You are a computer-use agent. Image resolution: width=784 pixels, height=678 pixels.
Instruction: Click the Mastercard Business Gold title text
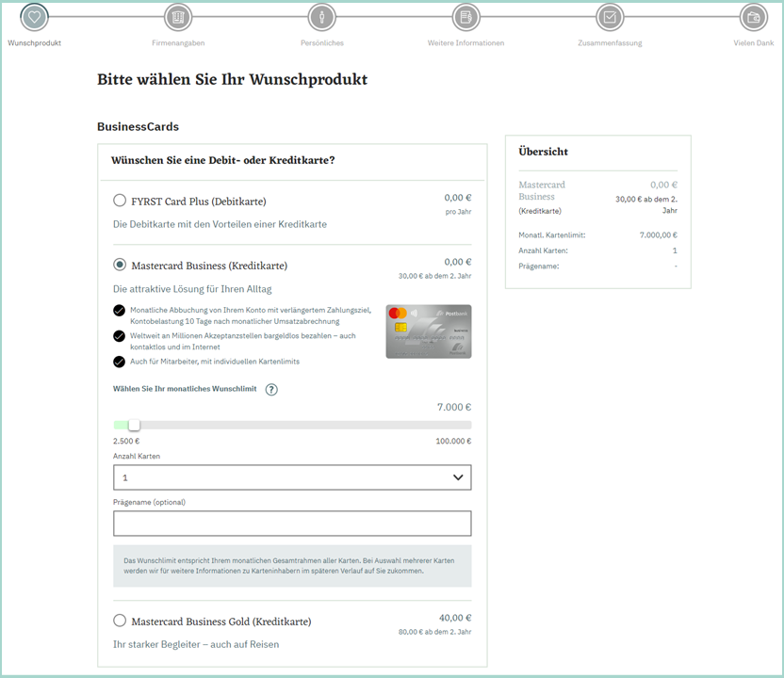[221, 621]
